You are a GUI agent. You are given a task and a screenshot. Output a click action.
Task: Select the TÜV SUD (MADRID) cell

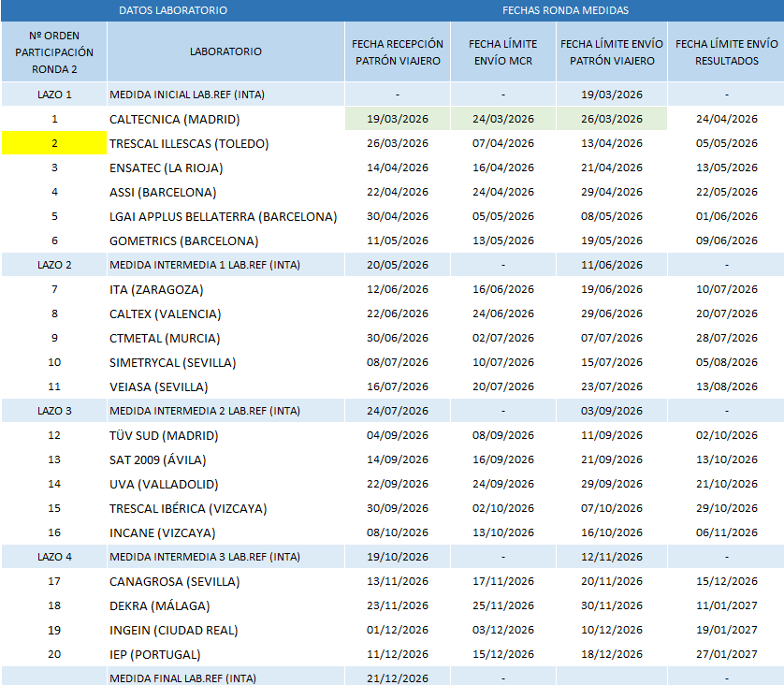click(x=164, y=435)
